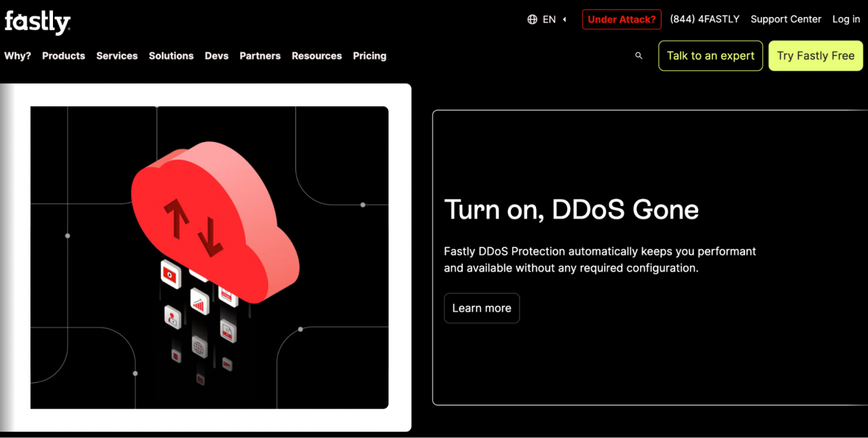
Task: Click Talk to an expert button
Action: tap(711, 56)
